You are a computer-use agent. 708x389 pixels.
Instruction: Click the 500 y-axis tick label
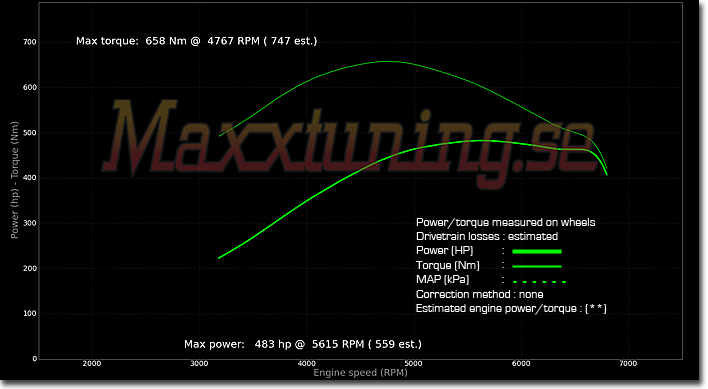tap(30, 133)
